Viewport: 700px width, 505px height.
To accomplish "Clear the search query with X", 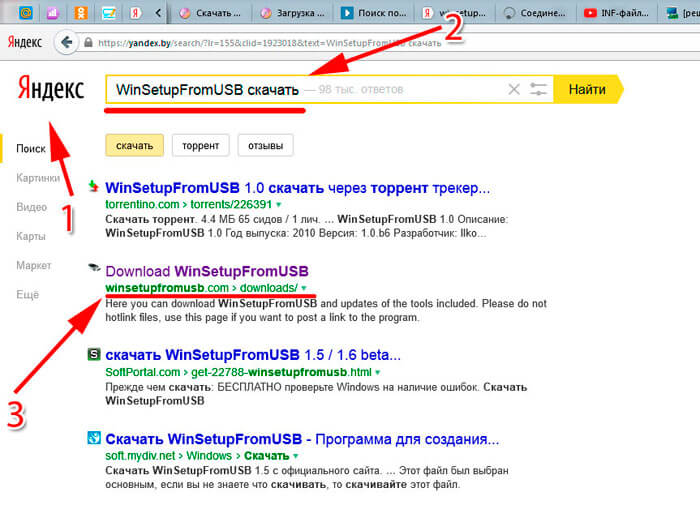I will coord(514,89).
